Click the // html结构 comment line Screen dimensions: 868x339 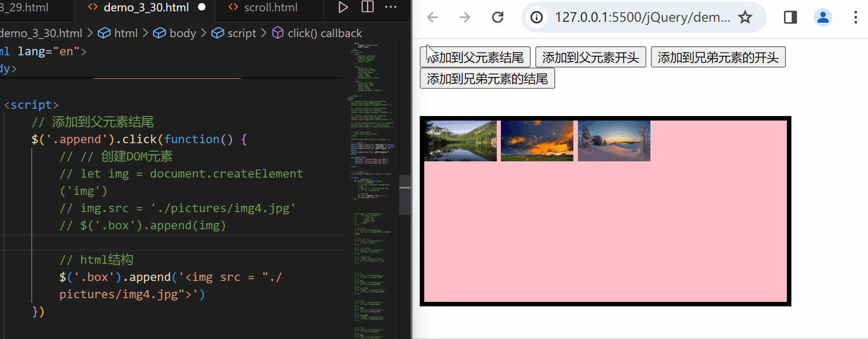click(96, 260)
